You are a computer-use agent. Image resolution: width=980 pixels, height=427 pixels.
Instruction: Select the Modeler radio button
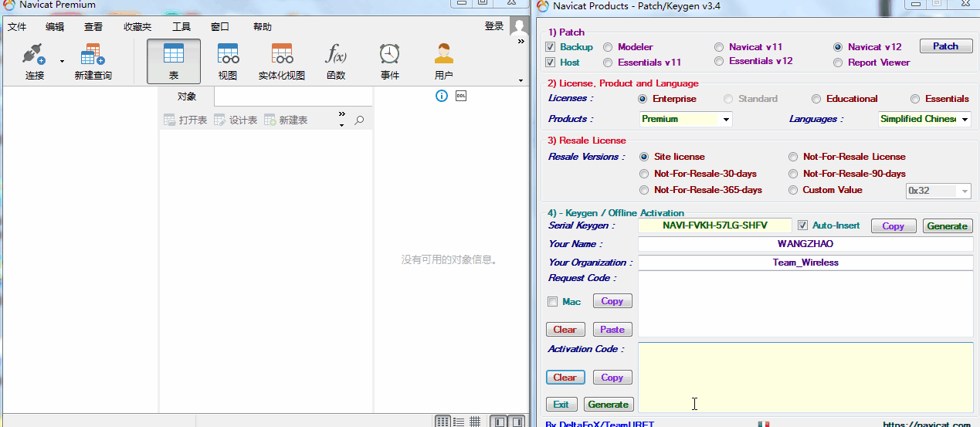point(608,47)
